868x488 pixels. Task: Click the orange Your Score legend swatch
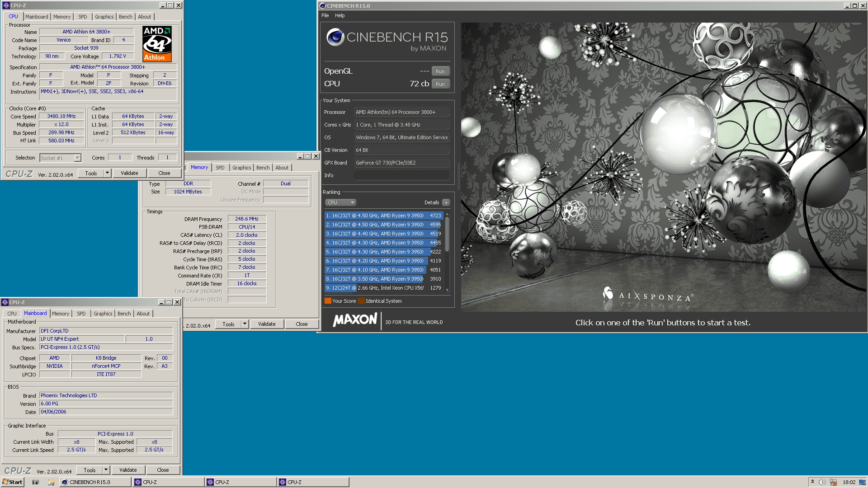(x=328, y=301)
